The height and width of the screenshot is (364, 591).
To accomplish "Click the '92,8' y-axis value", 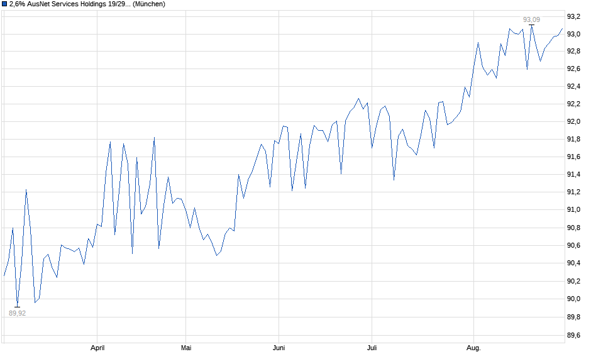I will 573,52.
